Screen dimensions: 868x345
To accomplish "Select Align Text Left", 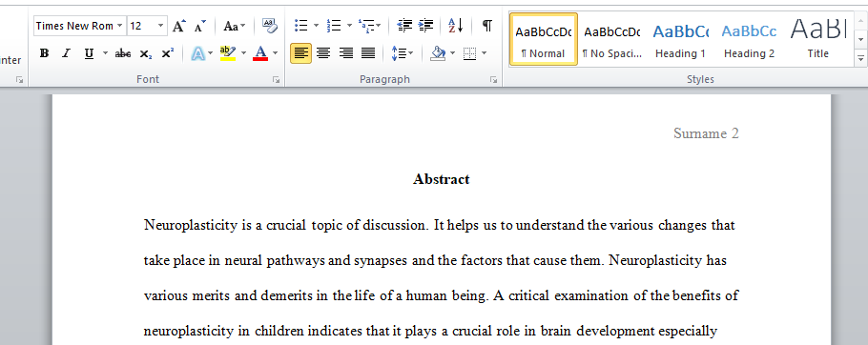I will [301, 53].
